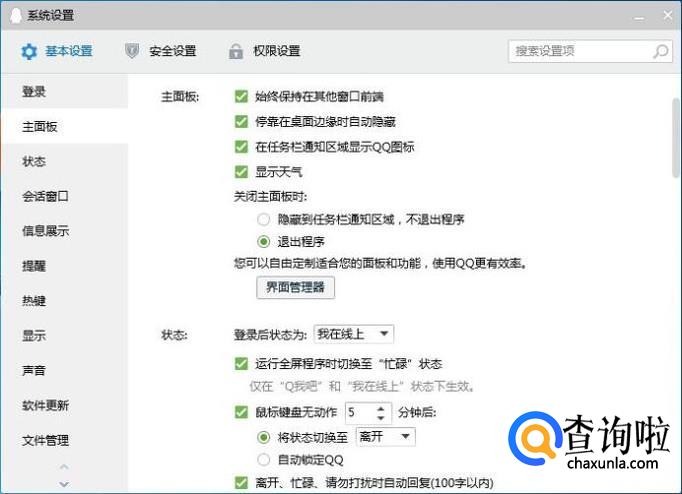Click the shield icon for 安全设置

[132, 51]
